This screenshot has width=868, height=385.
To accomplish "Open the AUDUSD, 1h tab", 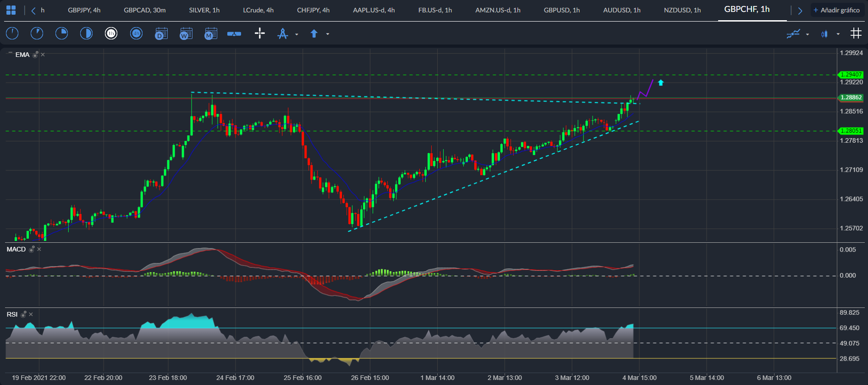I will click(622, 10).
